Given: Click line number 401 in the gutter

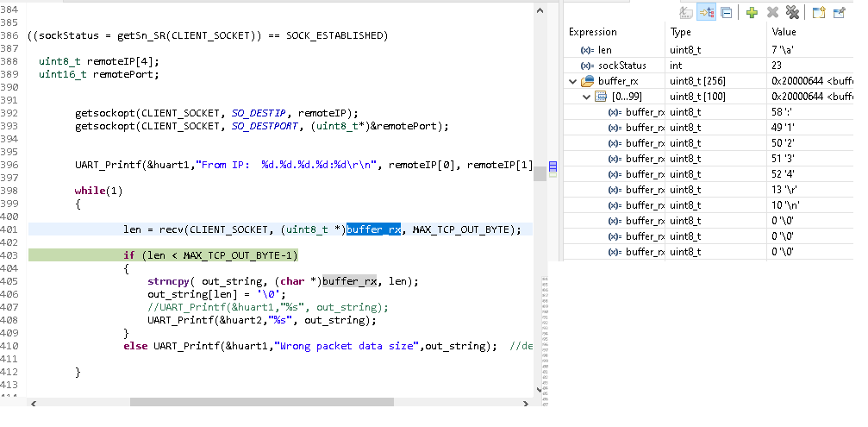Looking at the screenshot, I should point(9,229).
